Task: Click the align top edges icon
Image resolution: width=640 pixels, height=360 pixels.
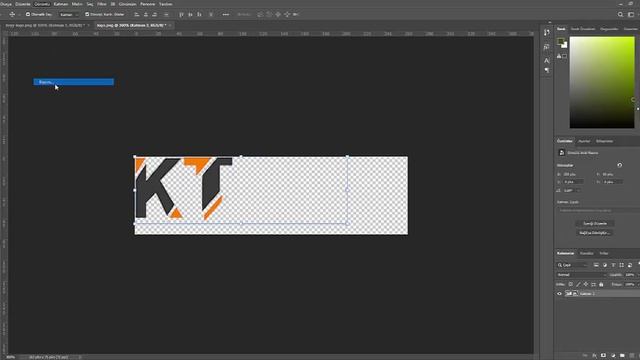Action: [x=181, y=14]
